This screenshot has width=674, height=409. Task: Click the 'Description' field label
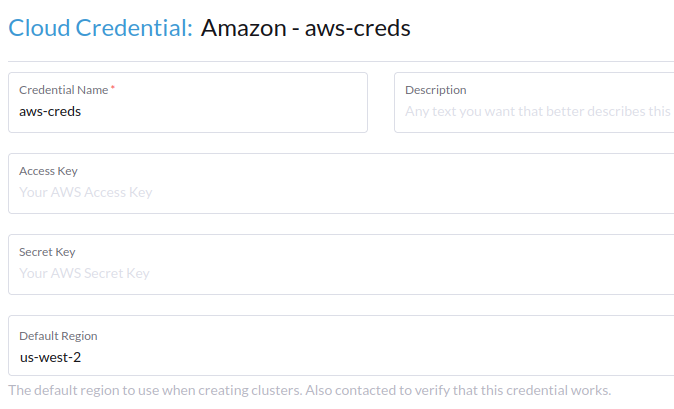[435, 90]
